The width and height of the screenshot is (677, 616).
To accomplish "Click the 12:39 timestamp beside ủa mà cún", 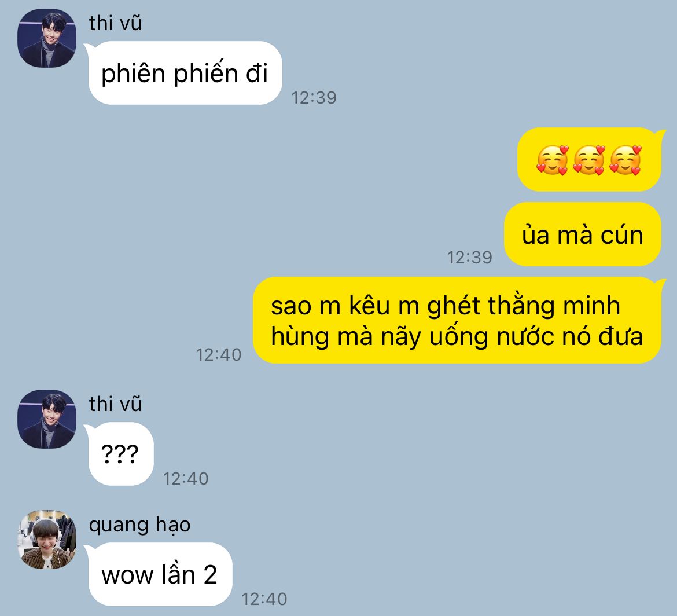I will point(469,258).
